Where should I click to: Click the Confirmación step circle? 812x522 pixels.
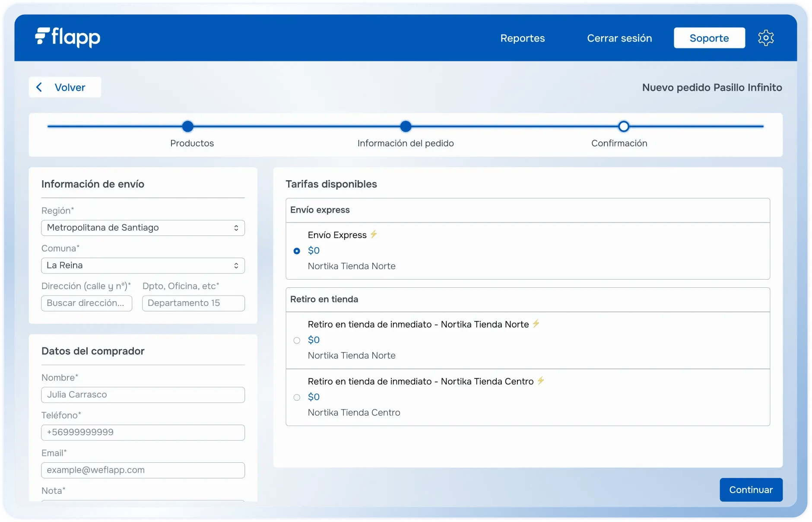click(x=623, y=127)
